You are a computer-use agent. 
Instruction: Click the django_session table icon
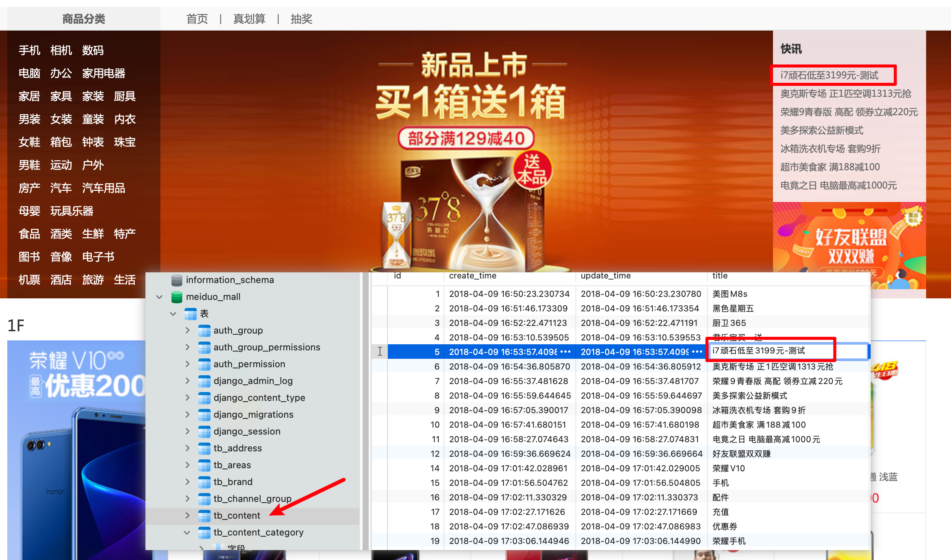[204, 431]
